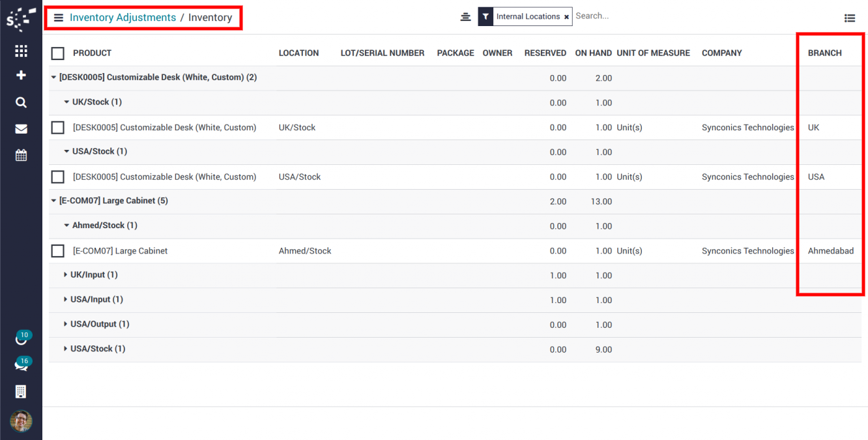
Task: Expand the UK/Input (1) group
Action: 91,275
